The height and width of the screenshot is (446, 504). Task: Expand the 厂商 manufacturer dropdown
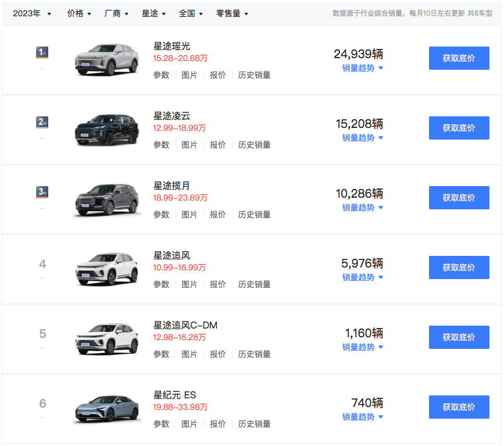116,13
